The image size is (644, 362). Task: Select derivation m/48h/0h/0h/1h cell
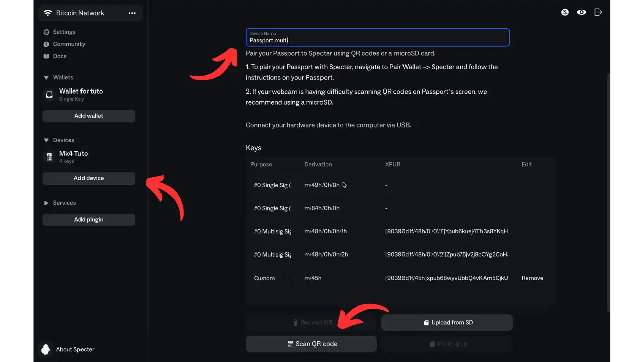(326, 231)
